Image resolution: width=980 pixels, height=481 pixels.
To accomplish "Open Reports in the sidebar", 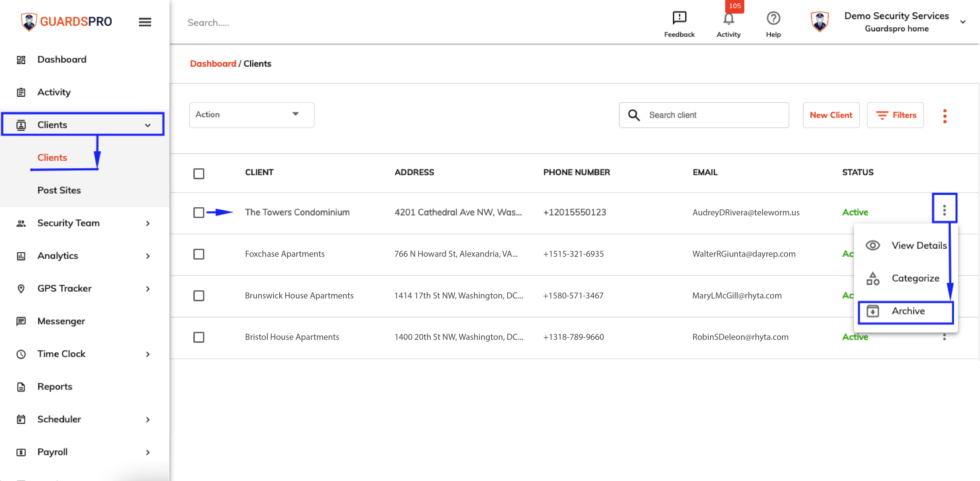I will pyautogui.click(x=54, y=387).
